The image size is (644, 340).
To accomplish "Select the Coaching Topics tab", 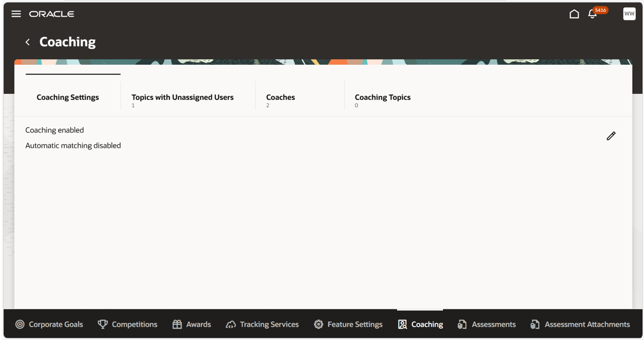I will click(383, 98).
